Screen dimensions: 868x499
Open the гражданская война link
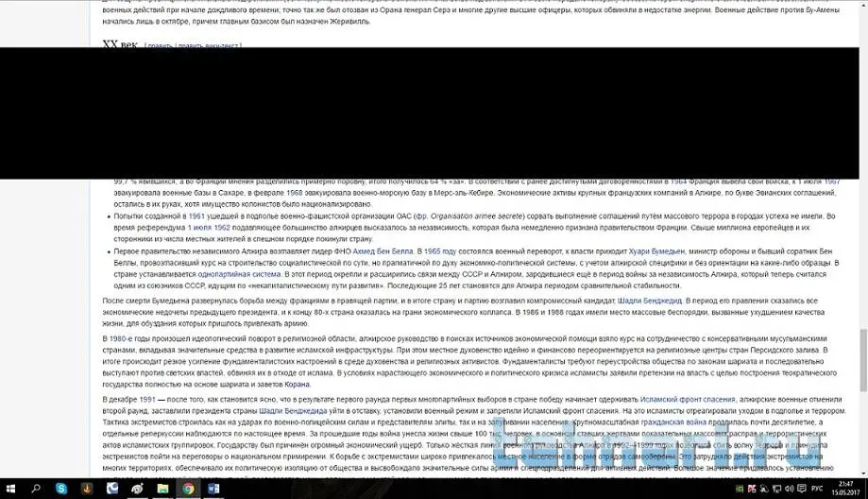(x=673, y=422)
